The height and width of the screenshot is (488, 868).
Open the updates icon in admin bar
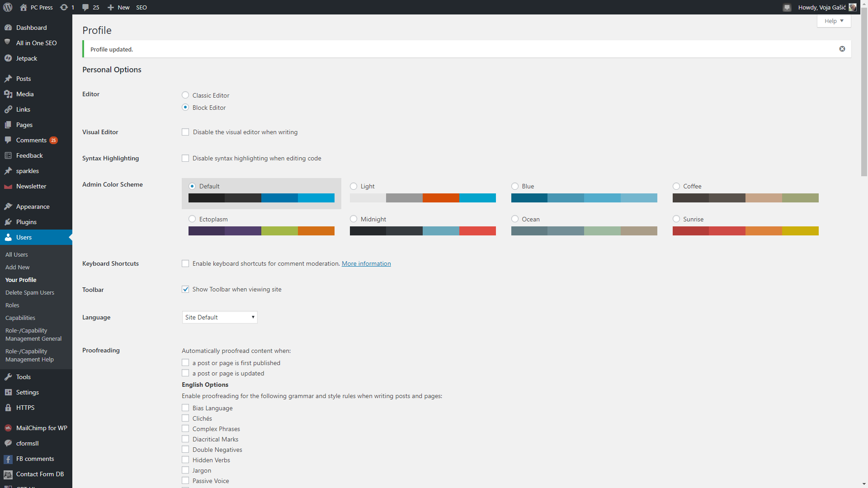[x=64, y=7]
